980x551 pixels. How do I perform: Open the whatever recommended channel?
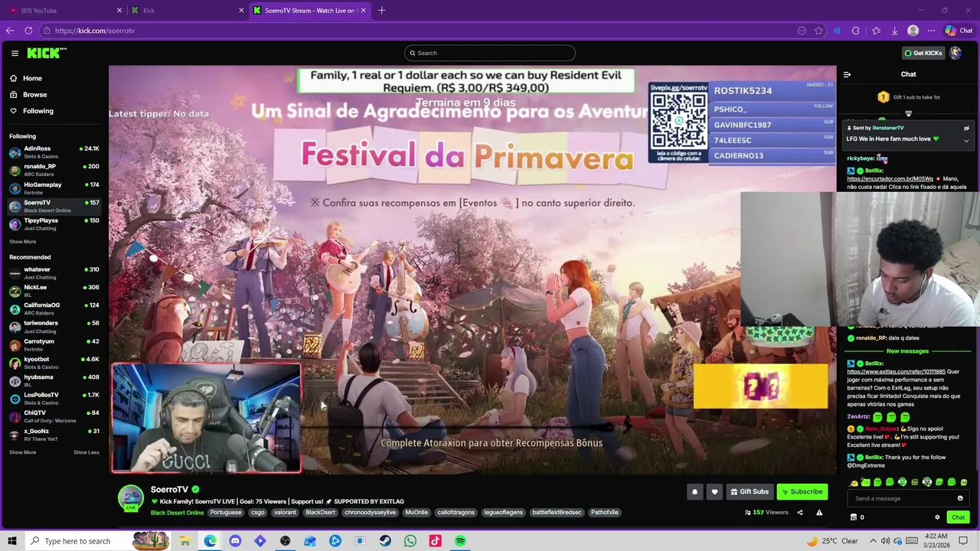54,272
